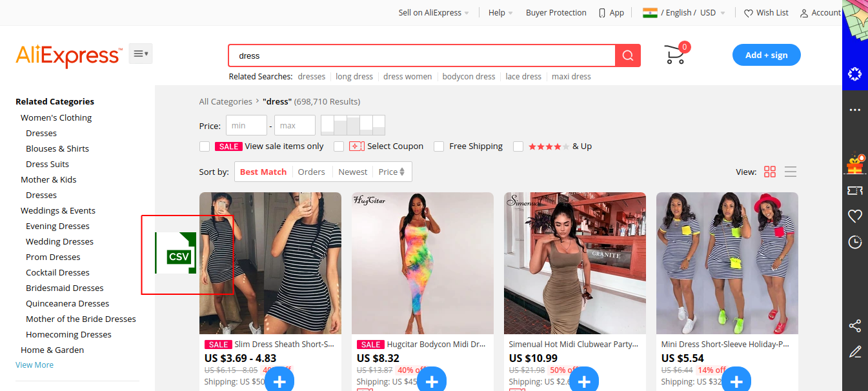The height and width of the screenshot is (391, 868).
Task: Select Cocktail Dresses category
Action: pyautogui.click(x=57, y=272)
